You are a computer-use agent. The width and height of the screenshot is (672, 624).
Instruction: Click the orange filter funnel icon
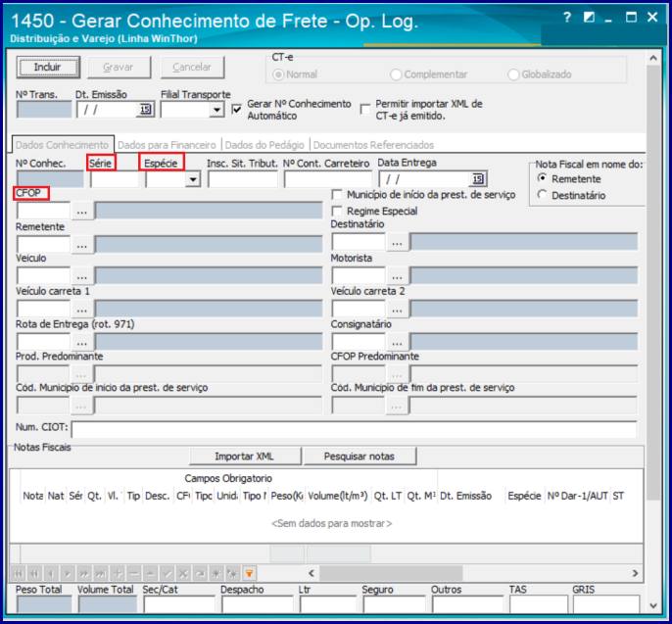coord(249,573)
